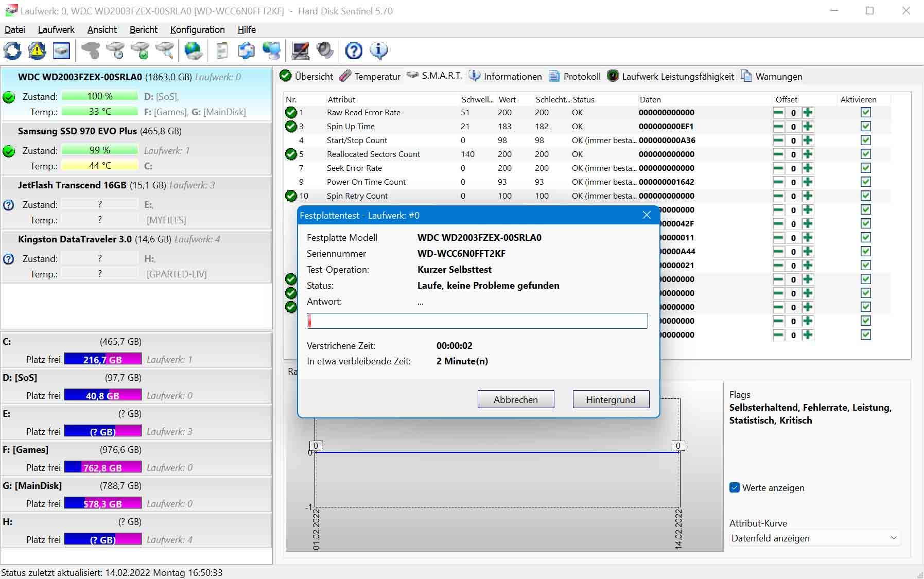Click Hintergrund button in the test dialog
924x579 pixels.
click(611, 399)
